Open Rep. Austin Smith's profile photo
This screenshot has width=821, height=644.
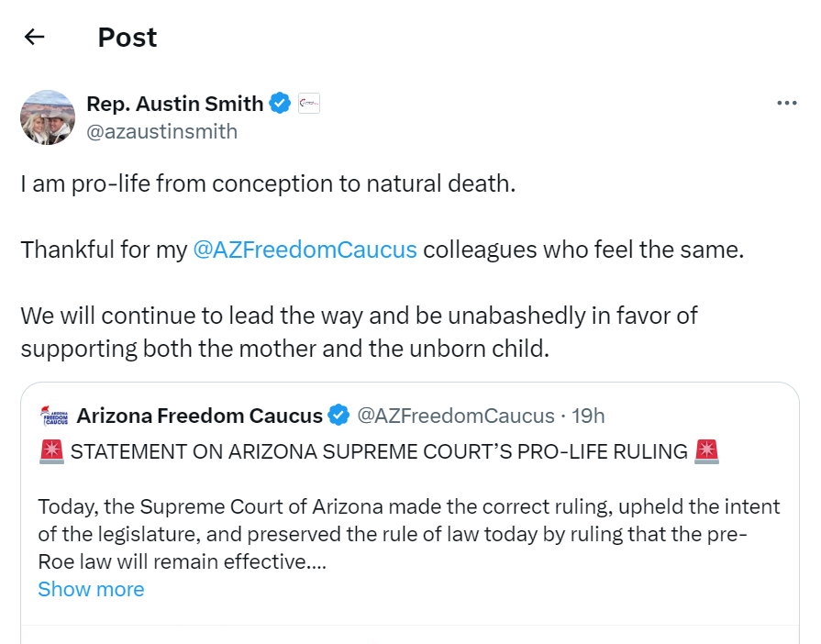coord(48,117)
